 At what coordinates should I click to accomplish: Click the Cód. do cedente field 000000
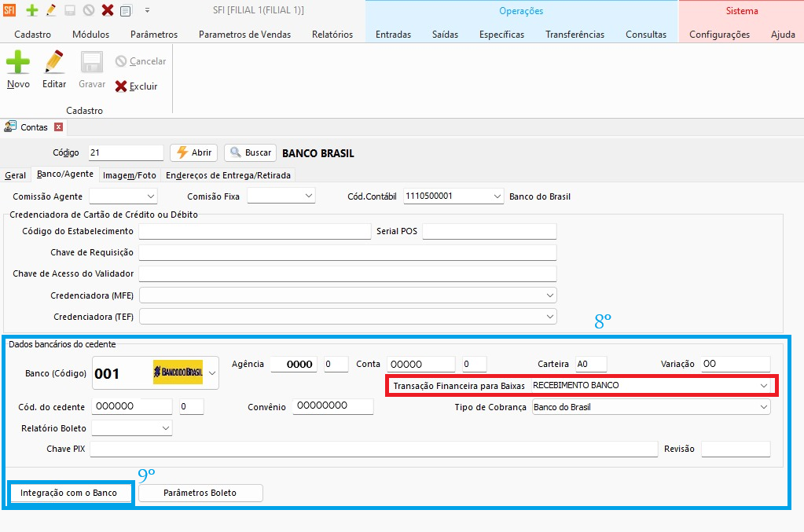132,406
